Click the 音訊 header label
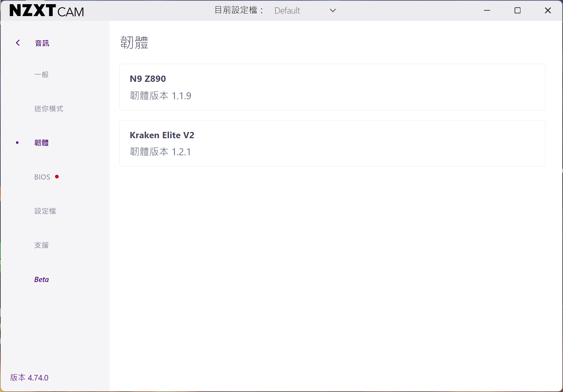 pos(42,43)
